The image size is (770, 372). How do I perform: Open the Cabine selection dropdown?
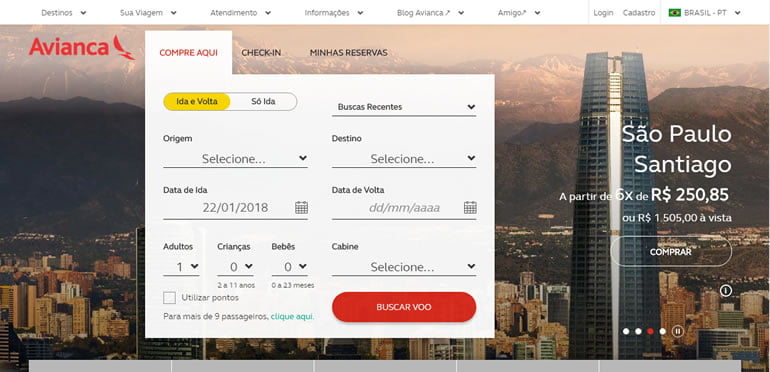(404, 267)
